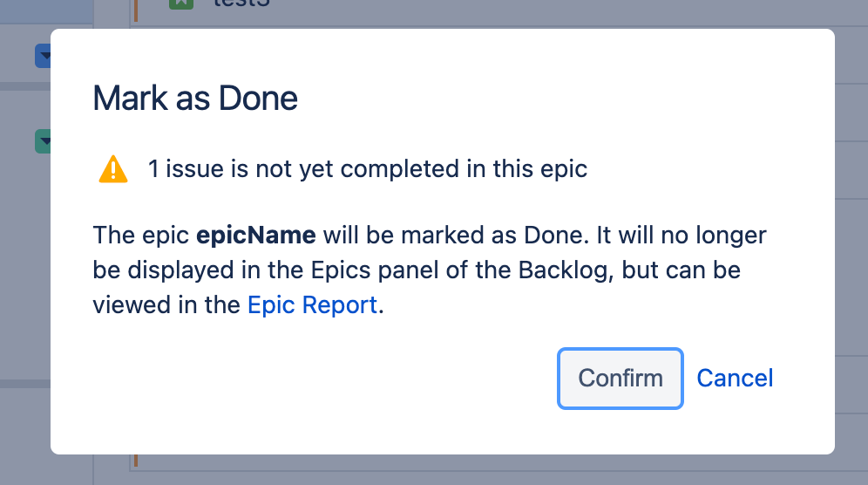868x485 pixels.
Task: Cancel the Mark as Done dialog
Action: pos(735,379)
